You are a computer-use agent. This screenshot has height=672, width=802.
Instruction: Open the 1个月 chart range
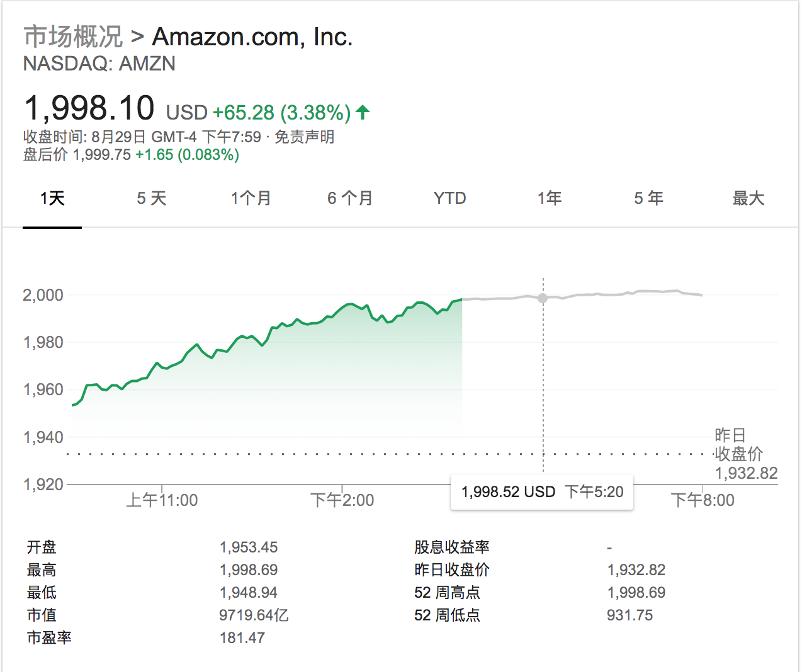pyautogui.click(x=251, y=199)
